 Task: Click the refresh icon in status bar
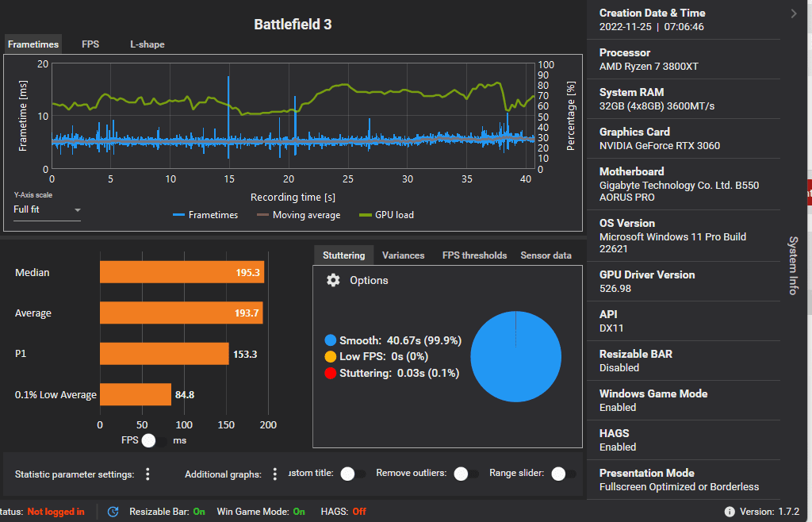[x=113, y=512]
